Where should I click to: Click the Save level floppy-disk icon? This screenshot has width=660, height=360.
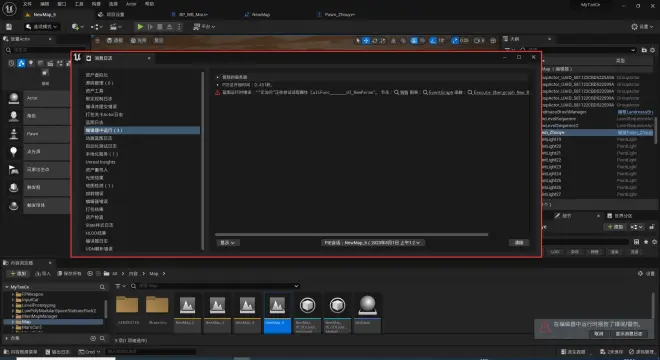coord(9,27)
